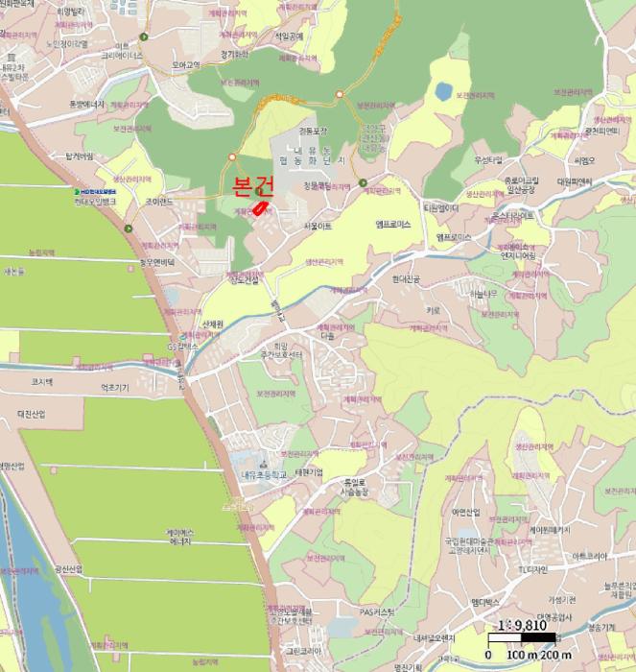Click the white circle trail marker northeast of 경동포장

340,94
